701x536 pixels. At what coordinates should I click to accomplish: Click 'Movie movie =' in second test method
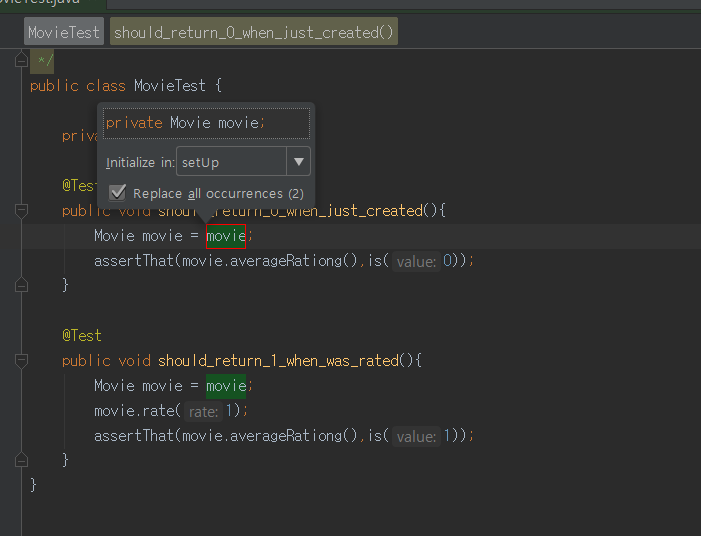146,386
